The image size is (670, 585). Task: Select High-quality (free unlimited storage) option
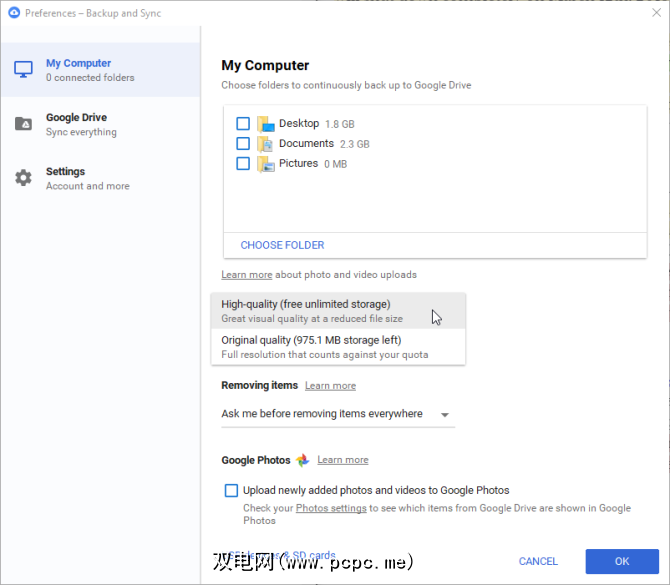(338, 311)
